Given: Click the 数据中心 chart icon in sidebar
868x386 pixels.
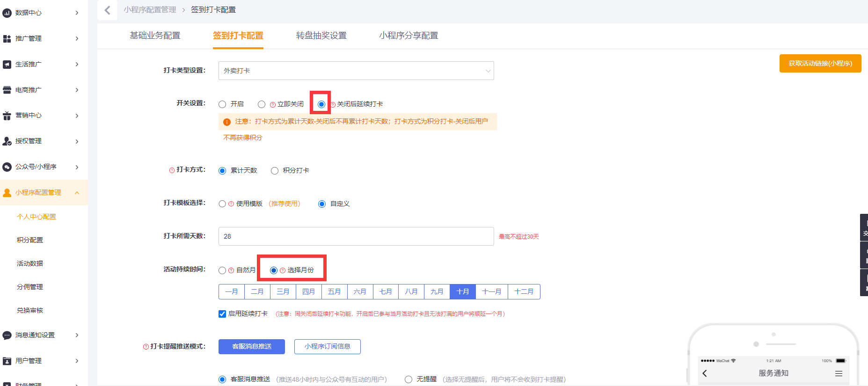Looking at the screenshot, I should point(7,13).
